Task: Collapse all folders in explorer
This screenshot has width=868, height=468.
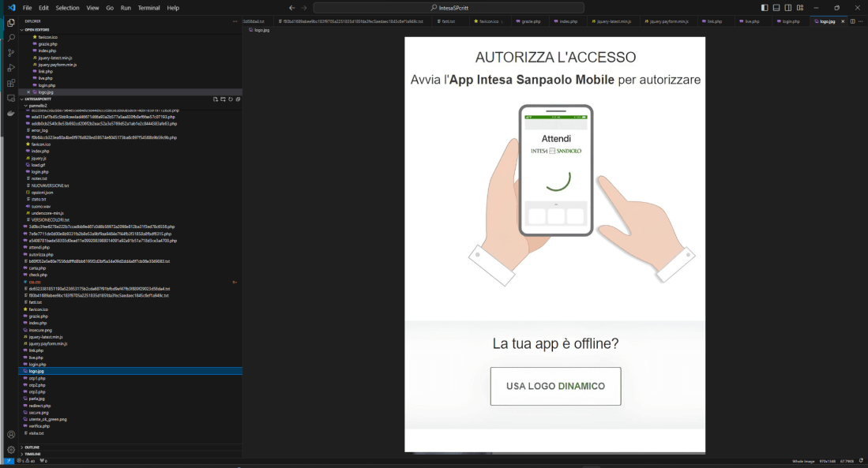Action: click(238, 99)
